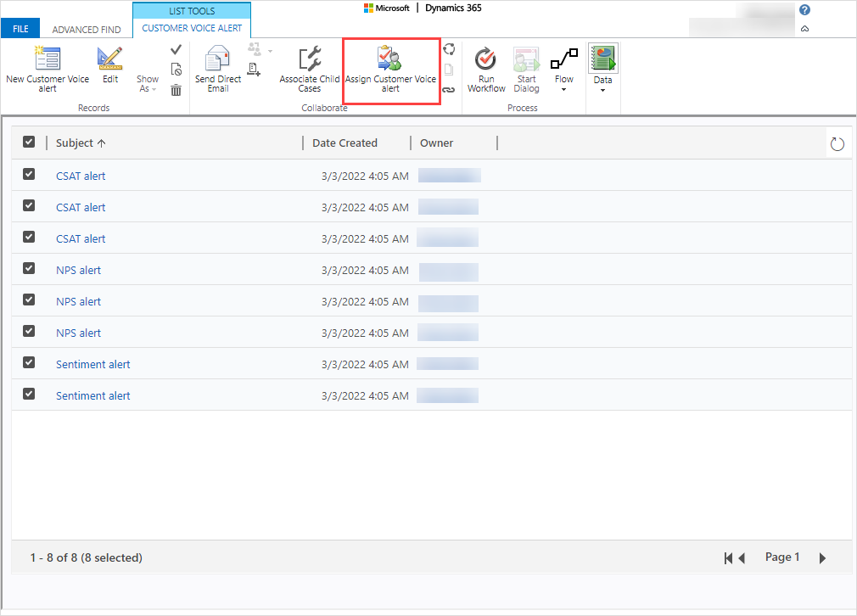Click Send Direct Email in the ribbon

coord(218,69)
